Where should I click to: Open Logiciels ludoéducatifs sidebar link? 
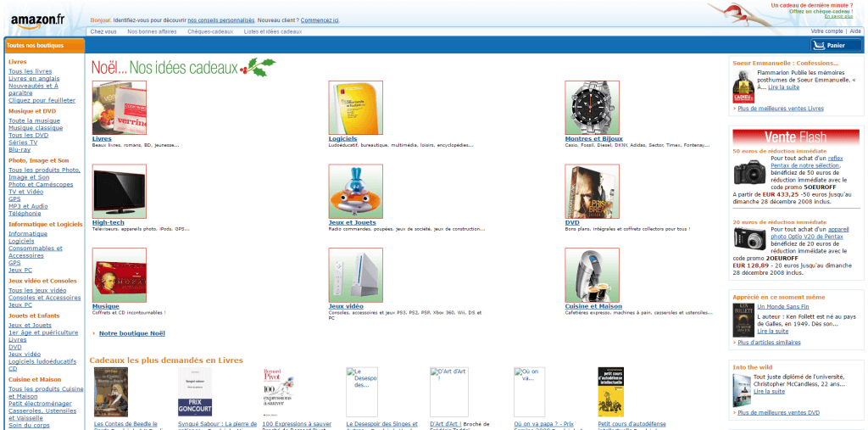click(42, 361)
